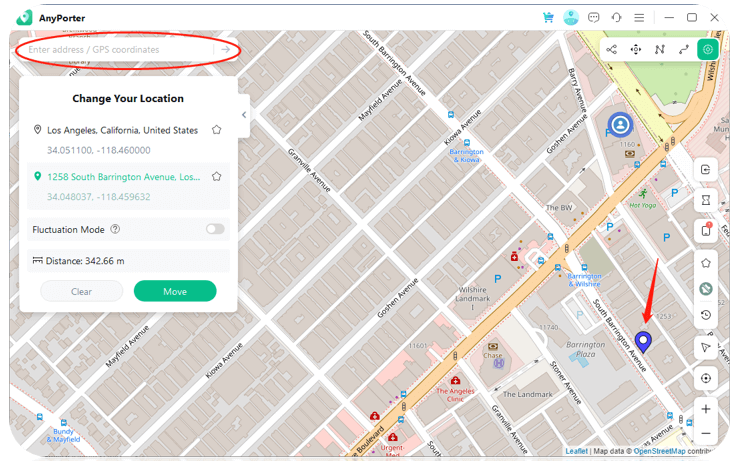Select the two-spot route mode icon

click(684, 50)
